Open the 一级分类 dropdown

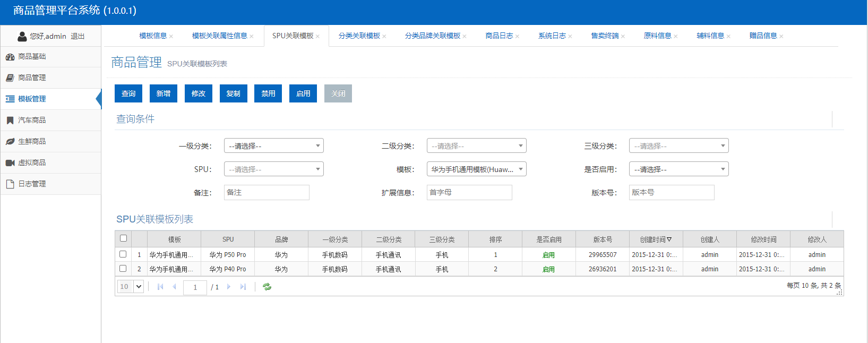273,146
